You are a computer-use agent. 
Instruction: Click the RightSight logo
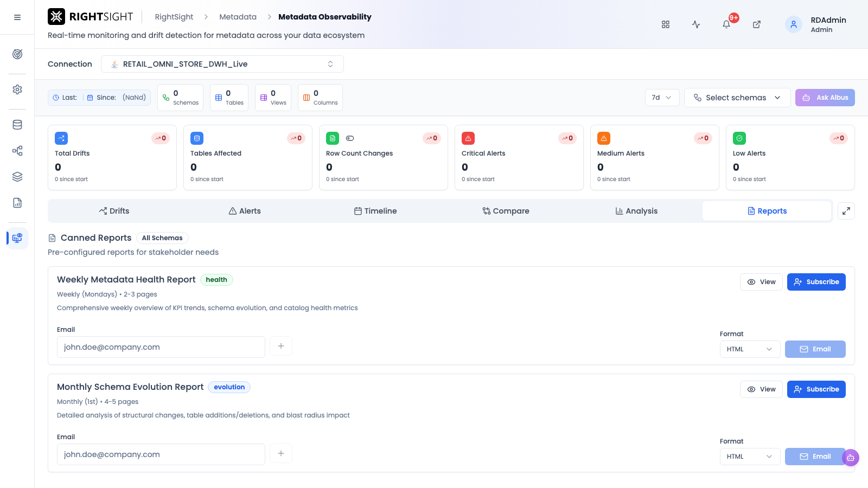click(x=91, y=17)
